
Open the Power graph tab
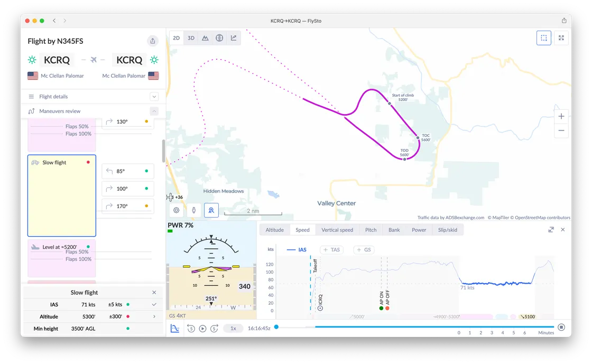pyautogui.click(x=419, y=230)
